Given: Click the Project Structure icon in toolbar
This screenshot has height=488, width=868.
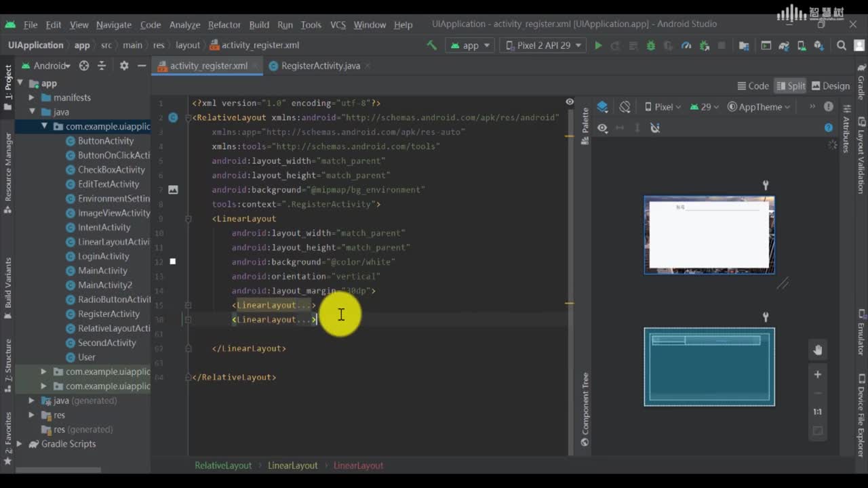Looking at the screenshot, I should point(744,45).
